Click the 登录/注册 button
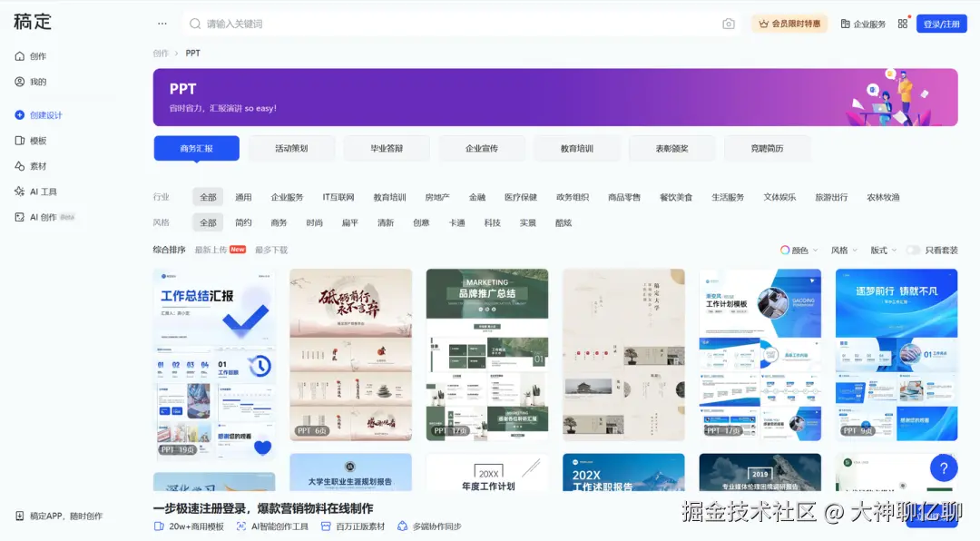The image size is (980, 541). click(x=941, y=23)
